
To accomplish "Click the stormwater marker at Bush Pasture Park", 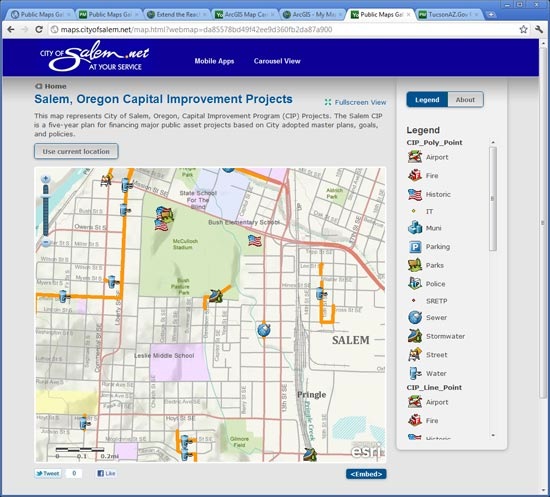I will pyautogui.click(x=216, y=296).
